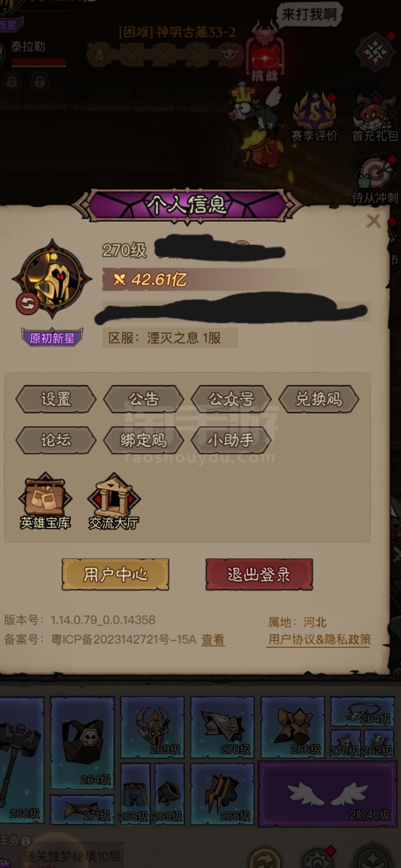Click the 退出登录 logout button
401x868 pixels.
(259, 574)
